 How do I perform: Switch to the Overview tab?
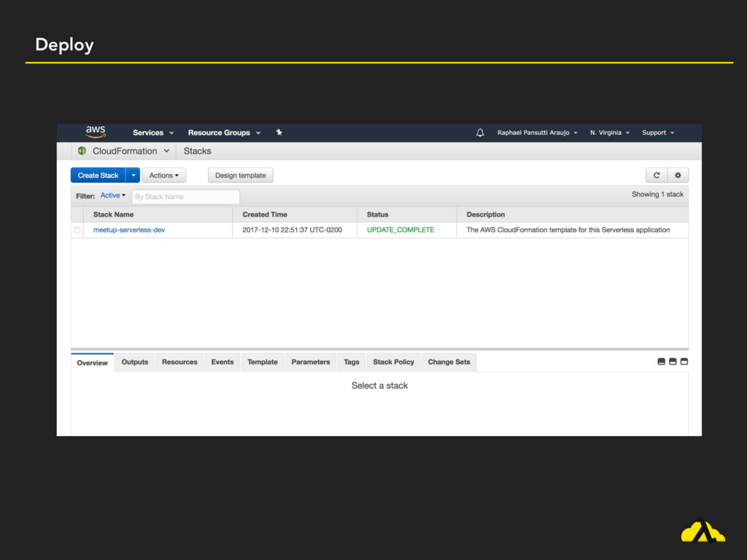pyautogui.click(x=93, y=363)
